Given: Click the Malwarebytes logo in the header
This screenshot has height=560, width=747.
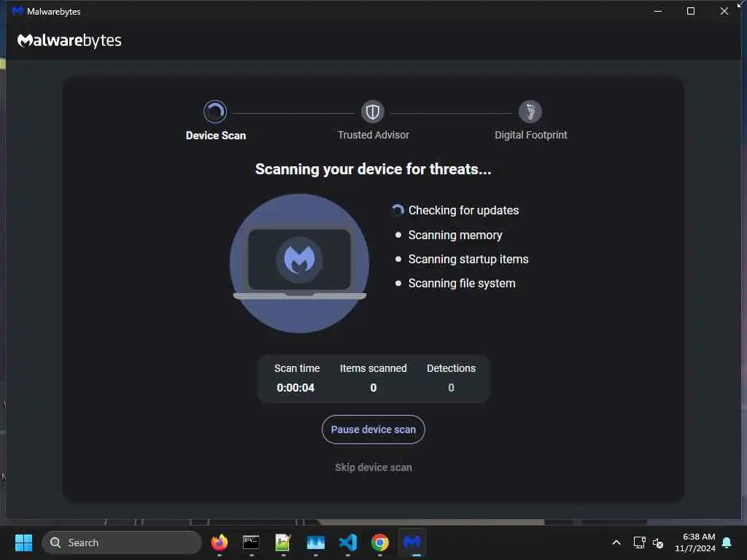Looking at the screenshot, I should [x=69, y=41].
